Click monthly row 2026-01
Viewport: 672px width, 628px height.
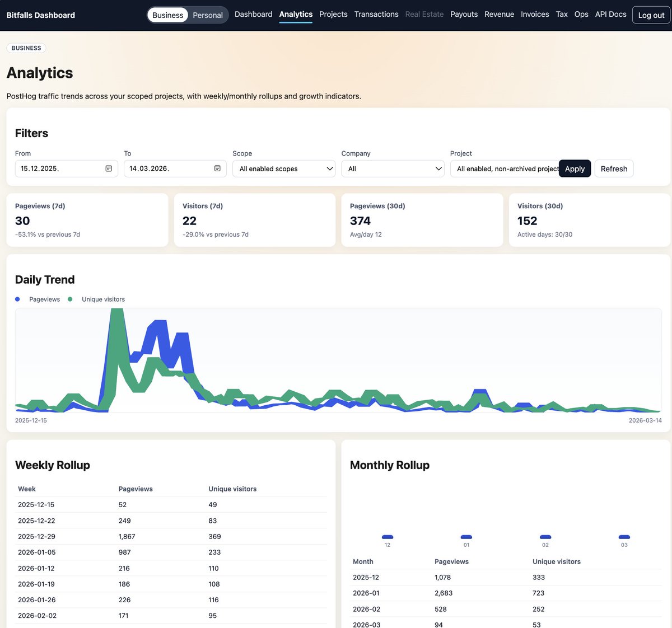(x=506, y=593)
